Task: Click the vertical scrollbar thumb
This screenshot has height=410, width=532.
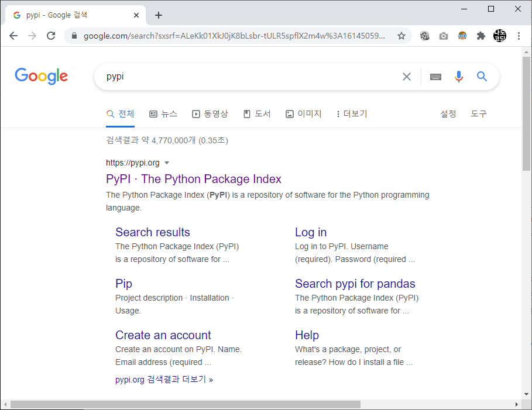Action: (x=527, y=113)
